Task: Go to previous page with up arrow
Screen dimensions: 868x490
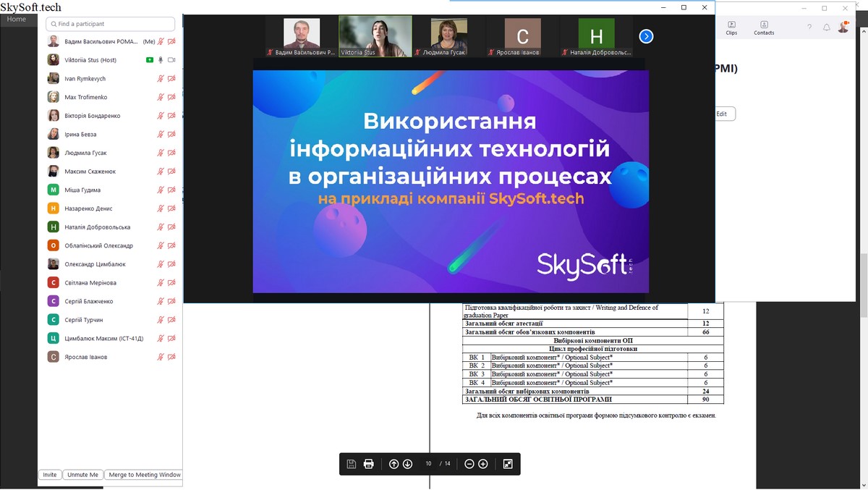Action: click(x=393, y=464)
